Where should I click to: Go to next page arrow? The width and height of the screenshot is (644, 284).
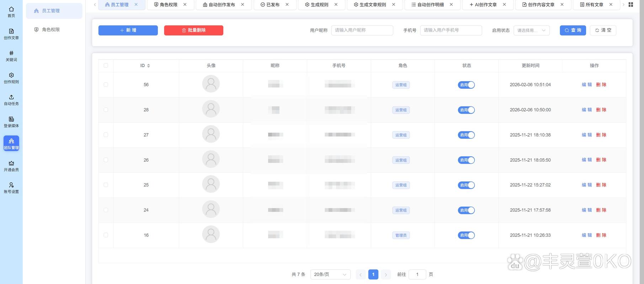[x=386, y=274]
